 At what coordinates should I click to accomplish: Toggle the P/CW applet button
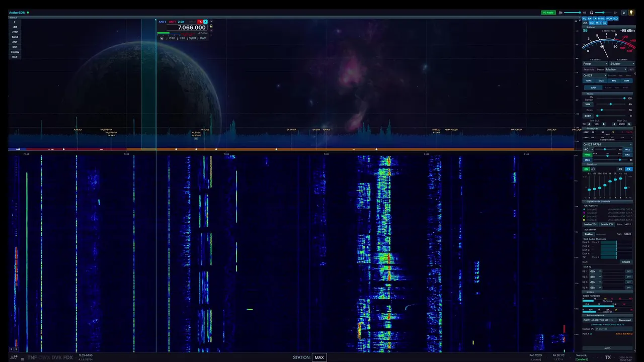(609, 19)
